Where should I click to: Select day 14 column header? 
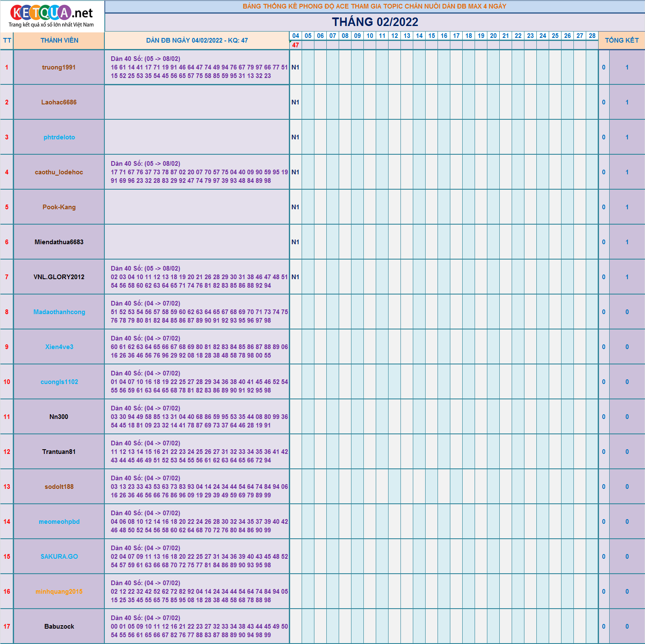pos(419,36)
